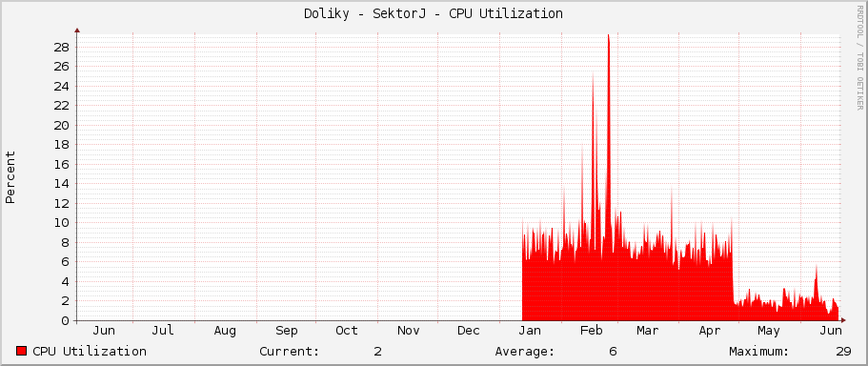The image size is (868, 366).
Task: Click the average value 6
Action: coord(613,351)
